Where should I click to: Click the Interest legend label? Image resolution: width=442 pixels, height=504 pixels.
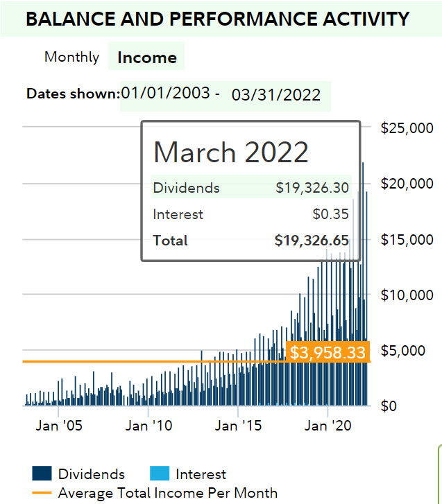[201, 474]
